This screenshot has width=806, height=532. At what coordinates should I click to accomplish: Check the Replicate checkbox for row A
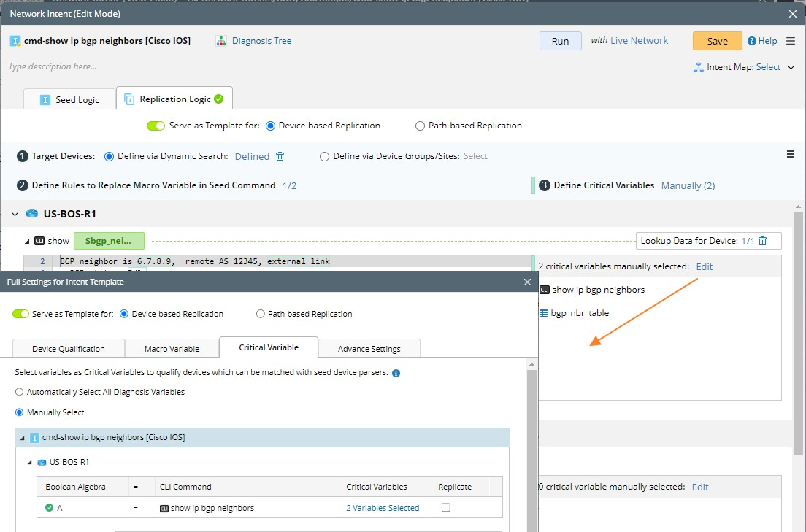coord(445,508)
